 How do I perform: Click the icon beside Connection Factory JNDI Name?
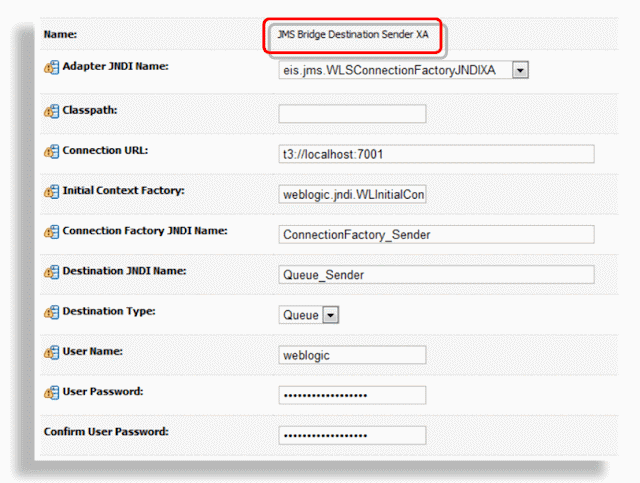51,232
